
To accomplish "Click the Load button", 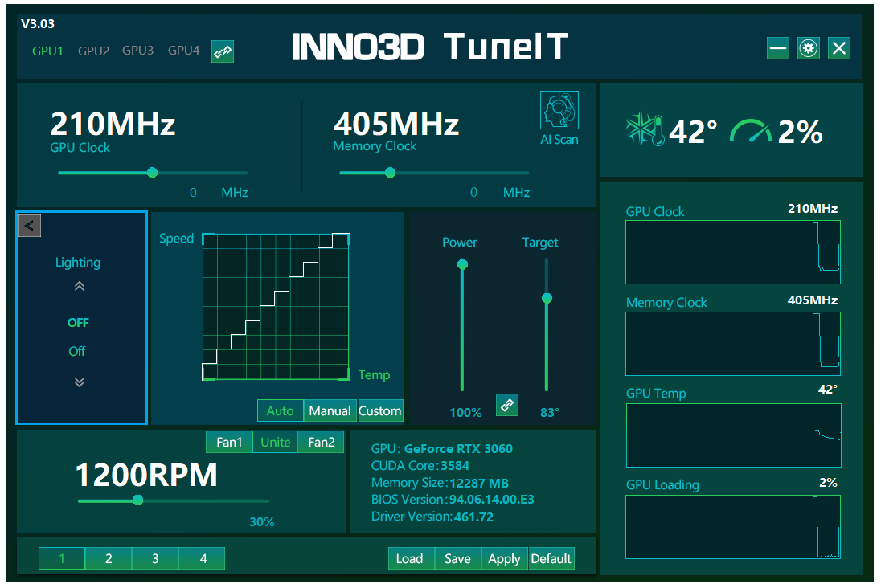I will pos(410,558).
